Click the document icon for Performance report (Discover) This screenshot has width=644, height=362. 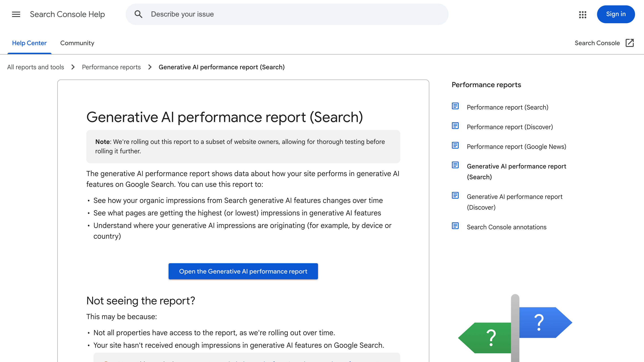(455, 126)
